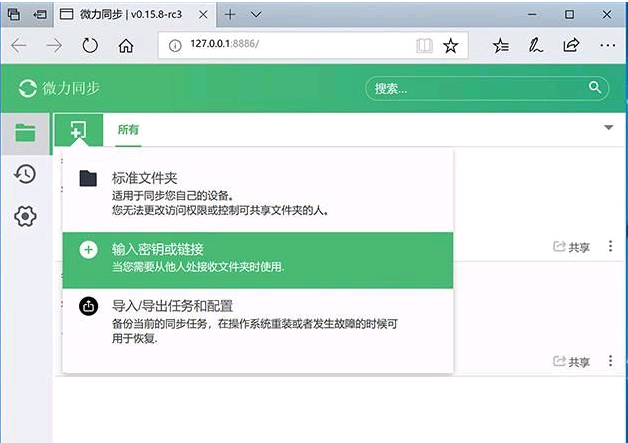This screenshot has width=628, height=443.
Task: Click the add notes pen icon
Action: click(535, 45)
